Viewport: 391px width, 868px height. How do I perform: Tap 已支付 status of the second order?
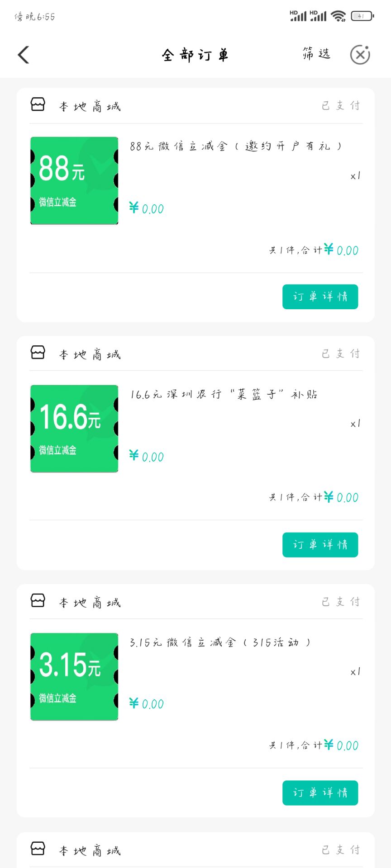(x=341, y=354)
